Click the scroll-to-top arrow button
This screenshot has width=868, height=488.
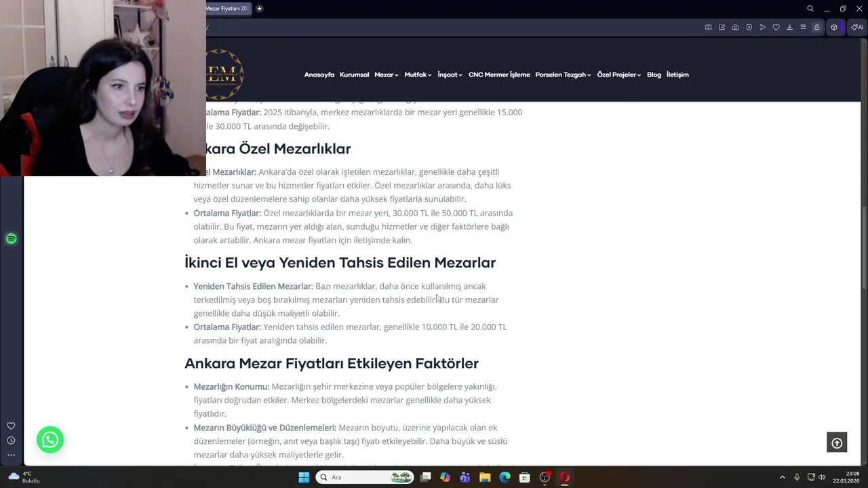tap(837, 443)
